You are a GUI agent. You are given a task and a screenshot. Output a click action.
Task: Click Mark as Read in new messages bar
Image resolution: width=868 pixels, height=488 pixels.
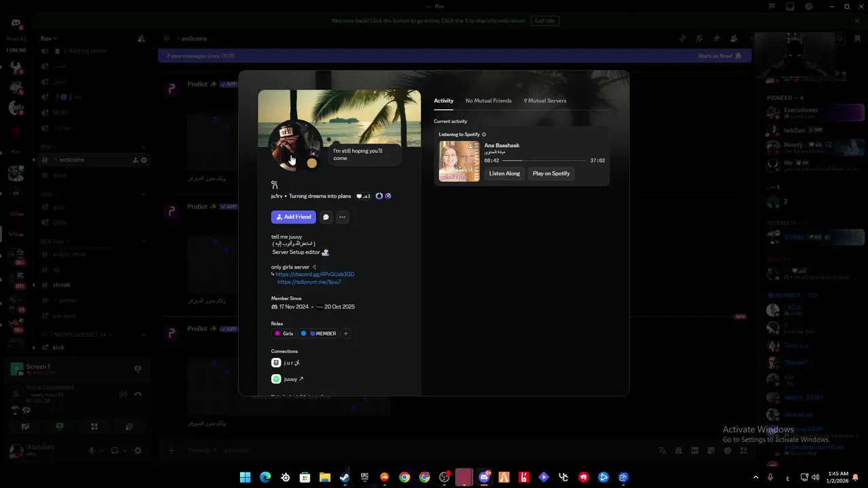tap(719, 56)
